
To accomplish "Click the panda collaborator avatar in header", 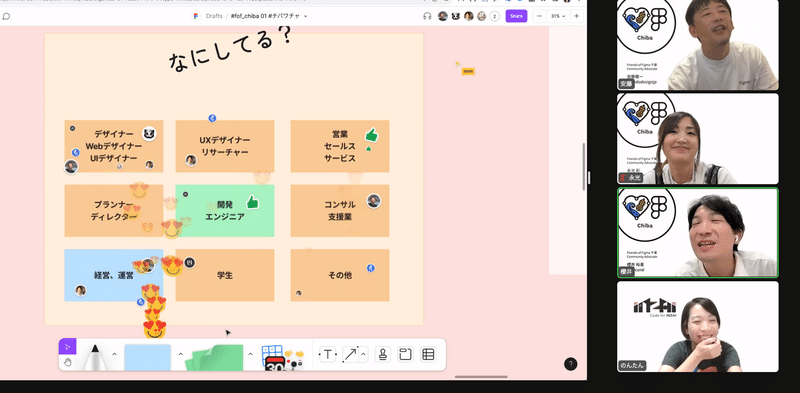I will pos(456,16).
